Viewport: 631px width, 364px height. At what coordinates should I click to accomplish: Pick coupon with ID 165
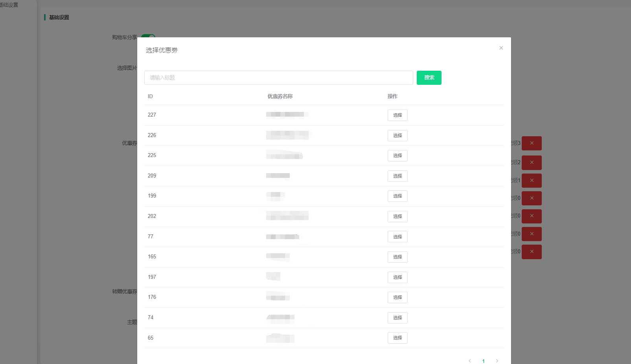coord(397,257)
